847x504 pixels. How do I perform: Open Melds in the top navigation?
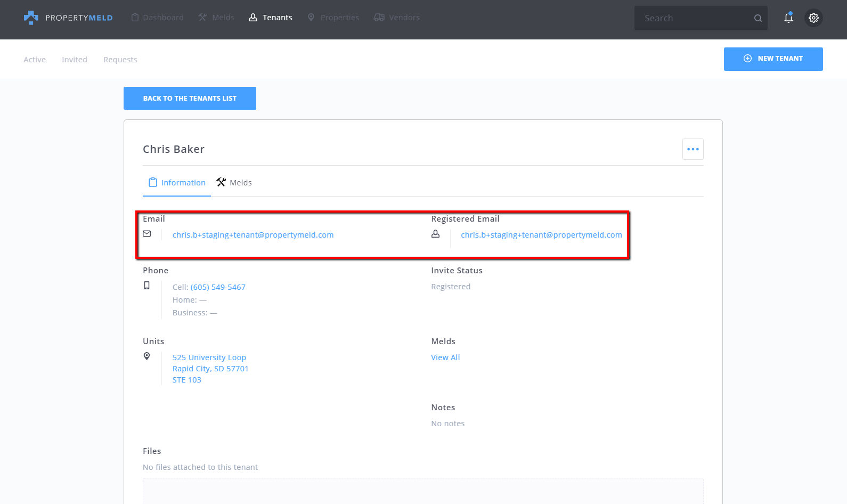pyautogui.click(x=216, y=18)
